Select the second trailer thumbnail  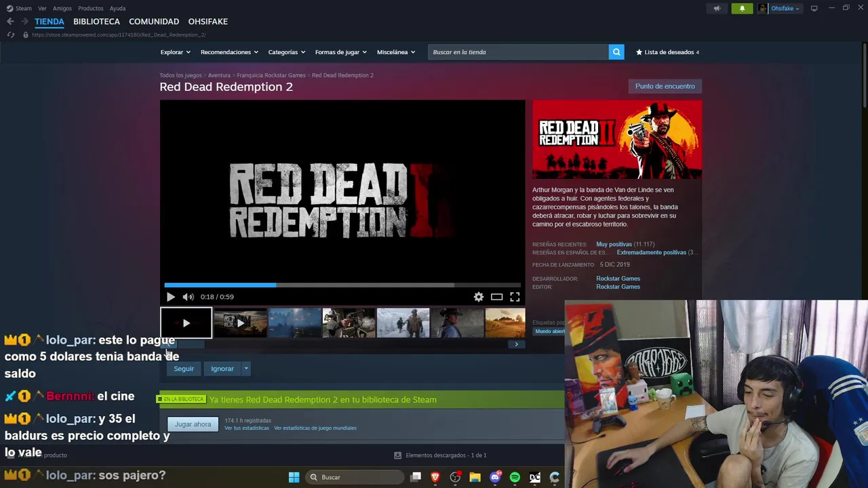pyautogui.click(x=240, y=323)
